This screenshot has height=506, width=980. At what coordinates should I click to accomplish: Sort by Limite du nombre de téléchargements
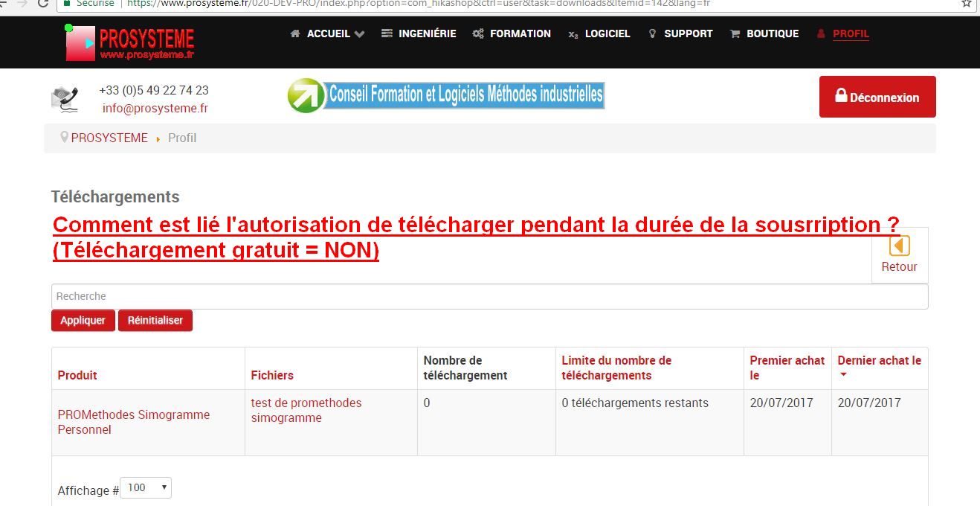pyautogui.click(x=616, y=368)
